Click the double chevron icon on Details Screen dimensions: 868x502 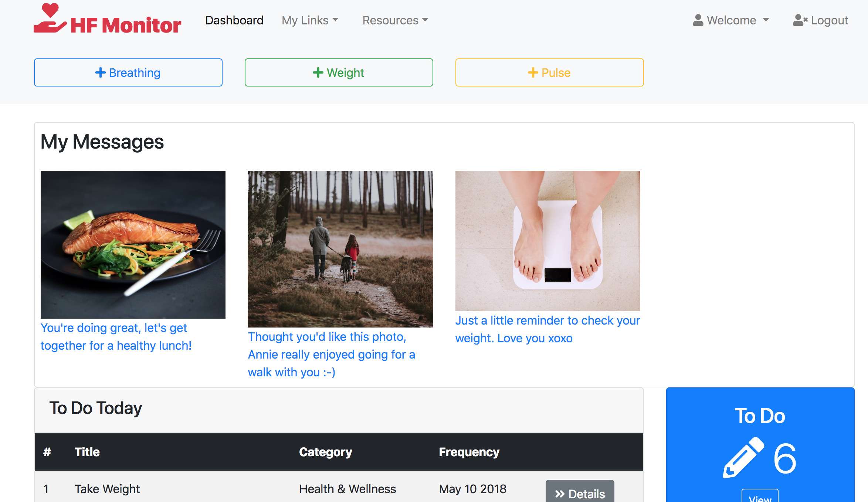[560, 494]
